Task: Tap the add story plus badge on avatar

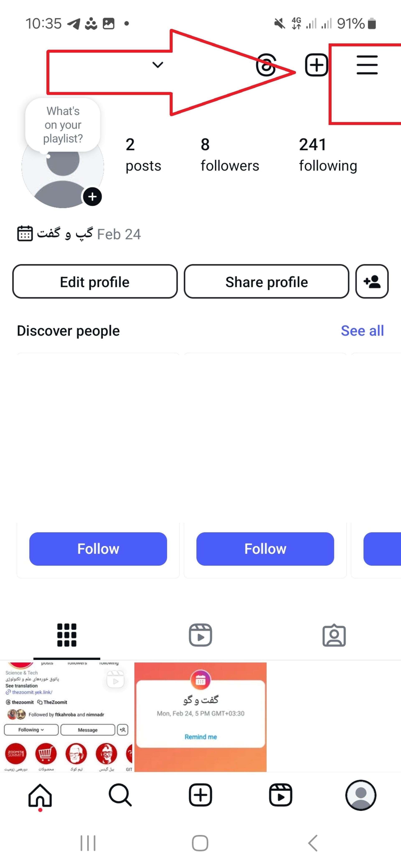Action: coord(92,196)
